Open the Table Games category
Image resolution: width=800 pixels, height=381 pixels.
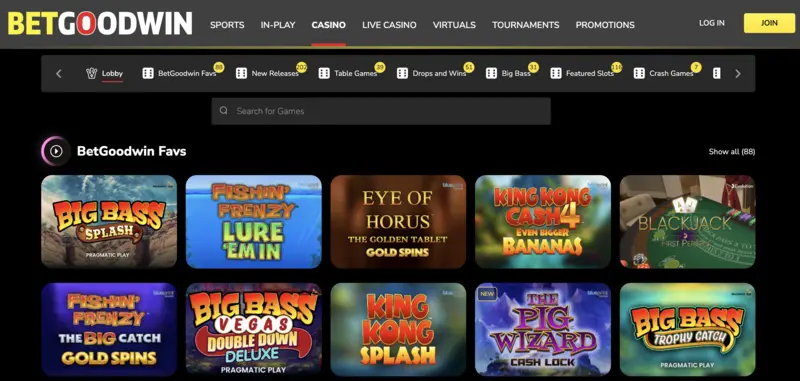pyautogui.click(x=356, y=73)
